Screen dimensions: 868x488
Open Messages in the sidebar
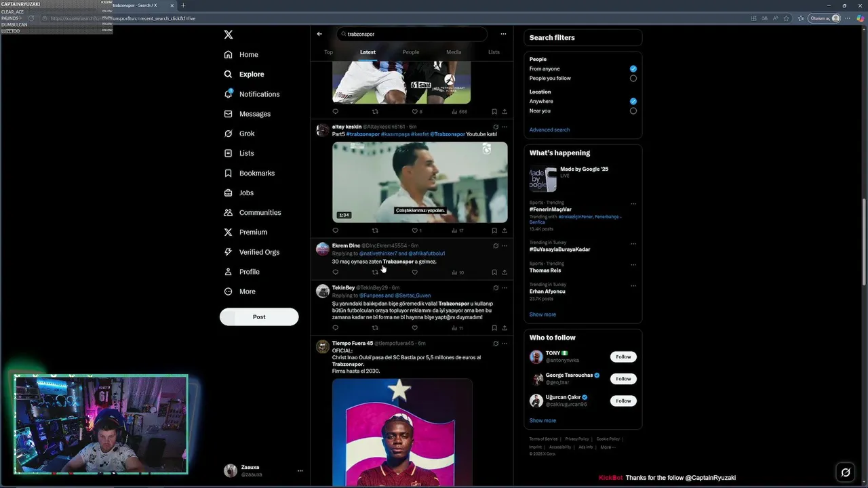[x=248, y=114]
